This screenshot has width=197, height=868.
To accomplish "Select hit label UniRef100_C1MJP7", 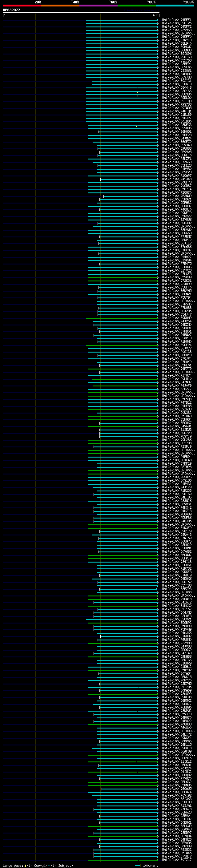I will [x=176, y=118].
